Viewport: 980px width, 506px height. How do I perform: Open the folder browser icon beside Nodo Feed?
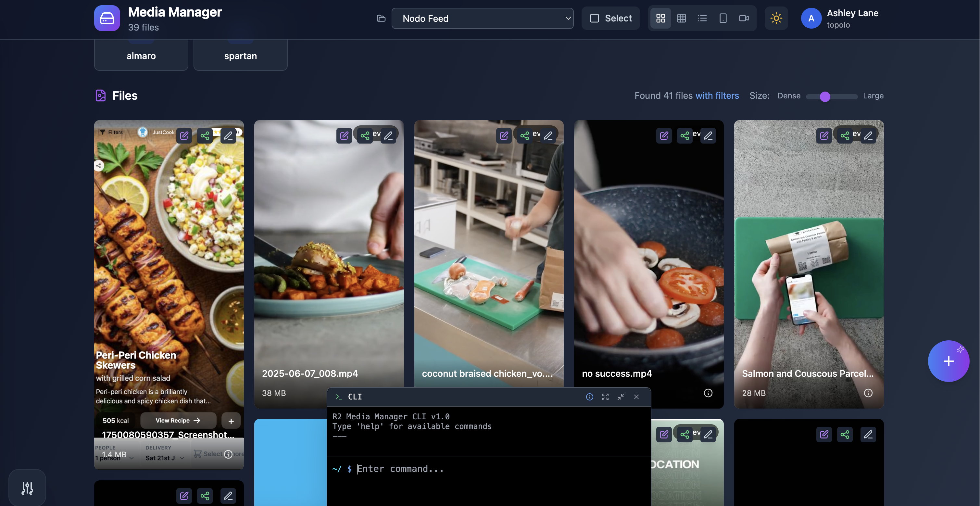point(381,18)
